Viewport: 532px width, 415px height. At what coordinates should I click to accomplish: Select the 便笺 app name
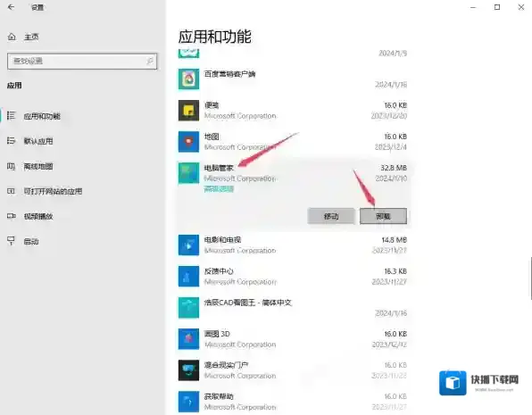click(x=212, y=105)
